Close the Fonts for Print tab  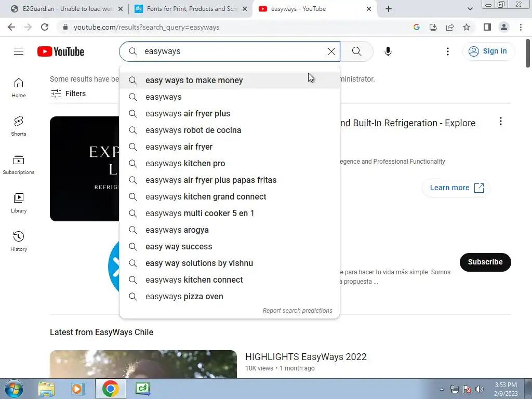[245, 9]
